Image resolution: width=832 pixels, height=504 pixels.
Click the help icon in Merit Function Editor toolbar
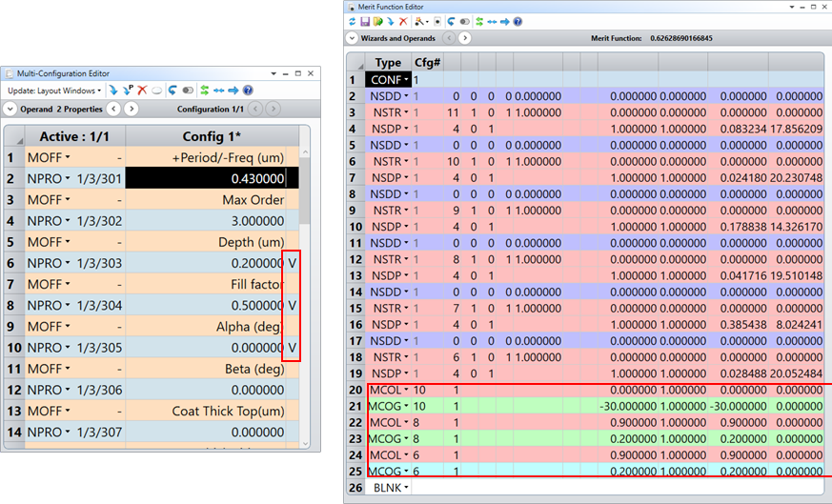(518, 21)
